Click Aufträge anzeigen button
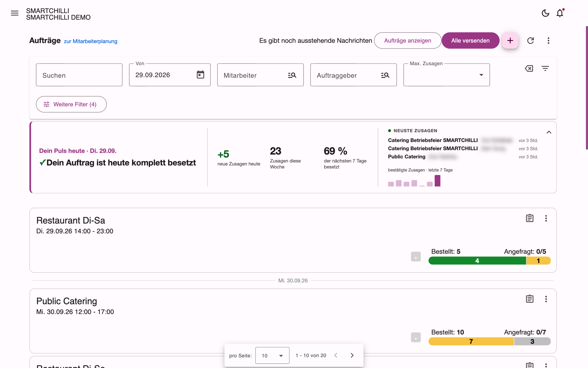 point(408,41)
